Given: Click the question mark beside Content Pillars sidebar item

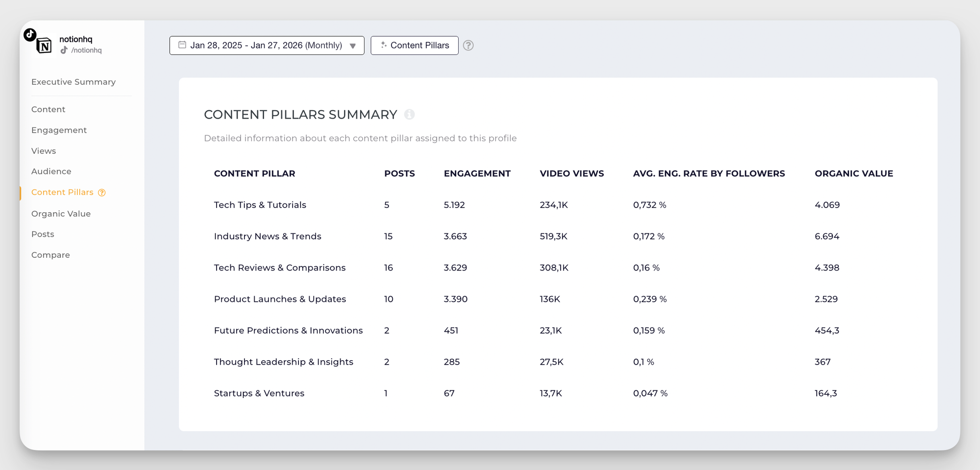Looking at the screenshot, I should 102,192.
